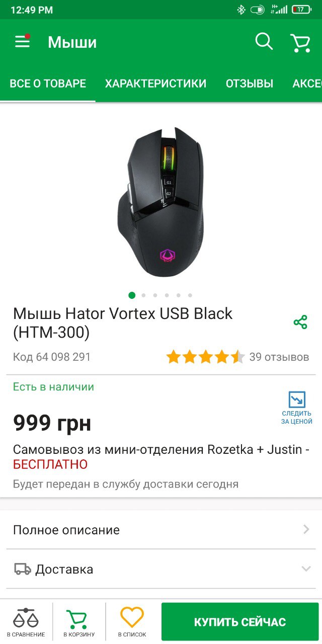Save to wishlist with heart icon

click(132, 622)
